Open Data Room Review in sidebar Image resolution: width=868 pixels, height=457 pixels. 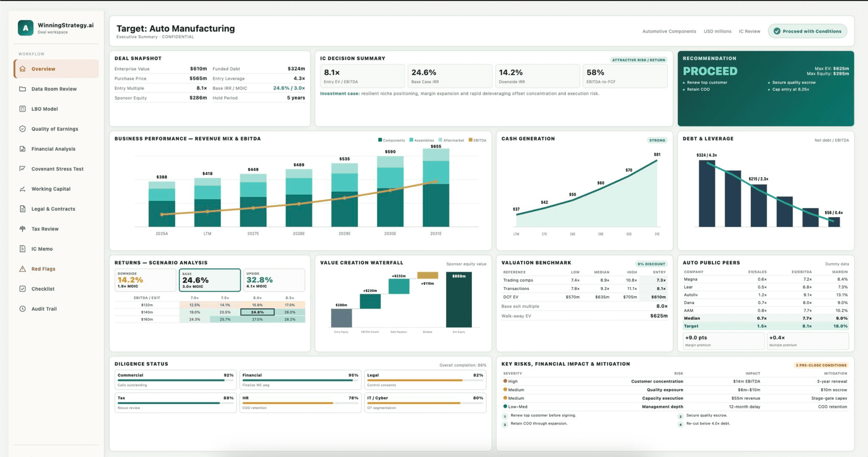(x=56, y=89)
